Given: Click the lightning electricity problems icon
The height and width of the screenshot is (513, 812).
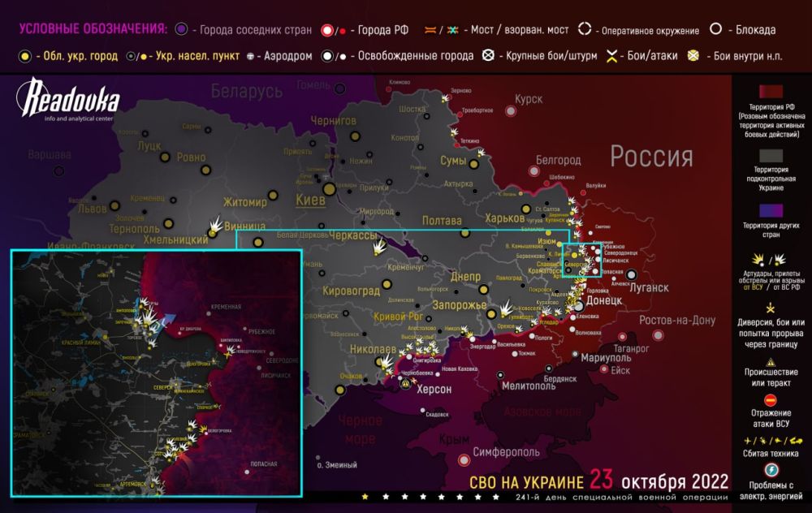Looking at the screenshot, I should pyautogui.click(x=771, y=469).
